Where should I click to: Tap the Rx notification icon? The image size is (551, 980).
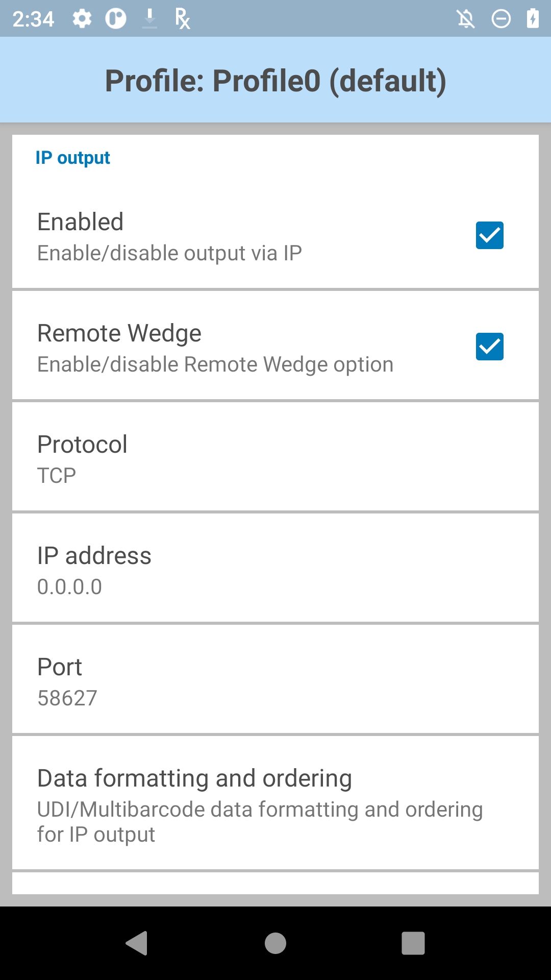click(182, 19)
